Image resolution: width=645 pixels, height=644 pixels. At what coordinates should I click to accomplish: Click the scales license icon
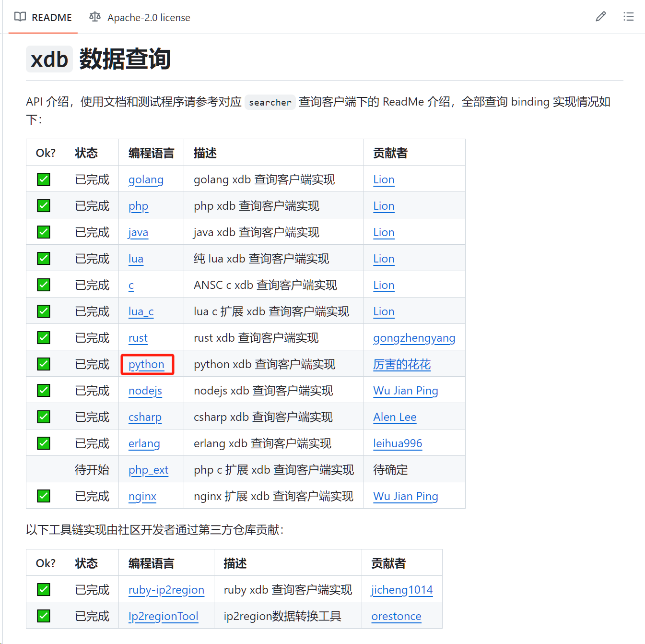coord(95,17)
